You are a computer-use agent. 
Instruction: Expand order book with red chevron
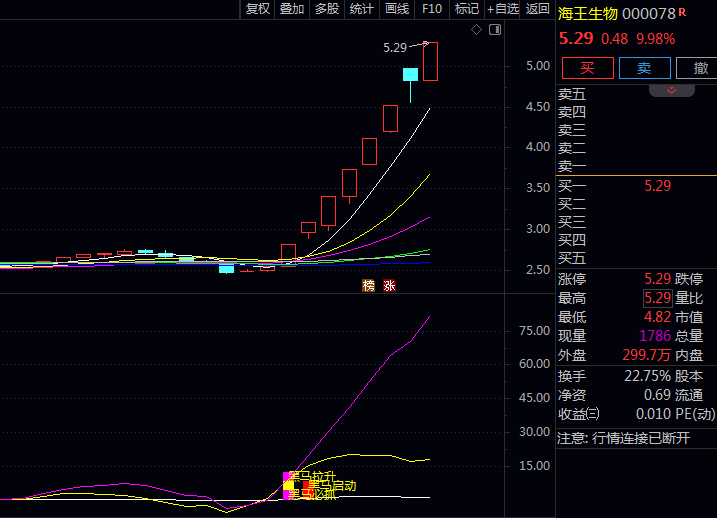[671, 91]
